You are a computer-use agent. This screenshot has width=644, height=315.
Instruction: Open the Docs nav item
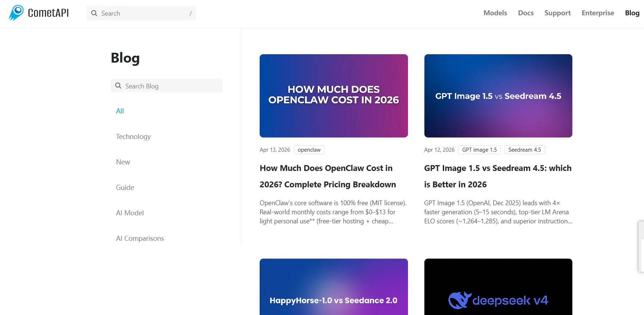pyautogui.click(x=526, y=13)
